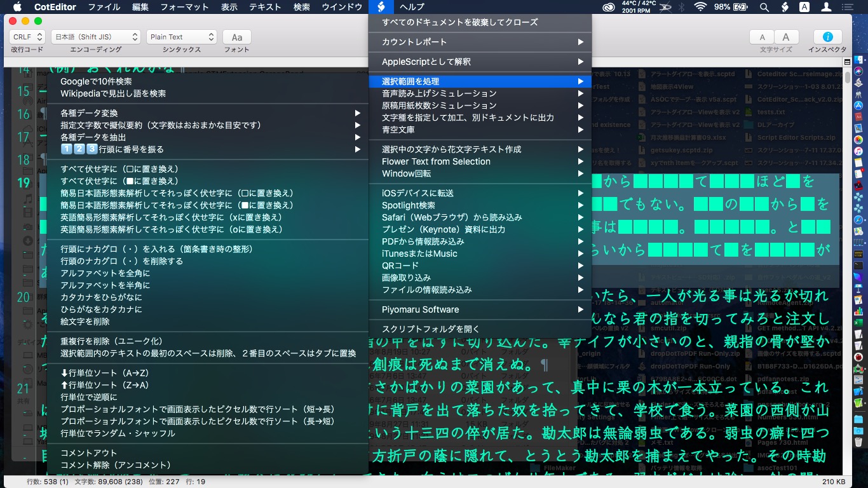
Task: Open Safari from the Dock
Action: click(858, 219)
